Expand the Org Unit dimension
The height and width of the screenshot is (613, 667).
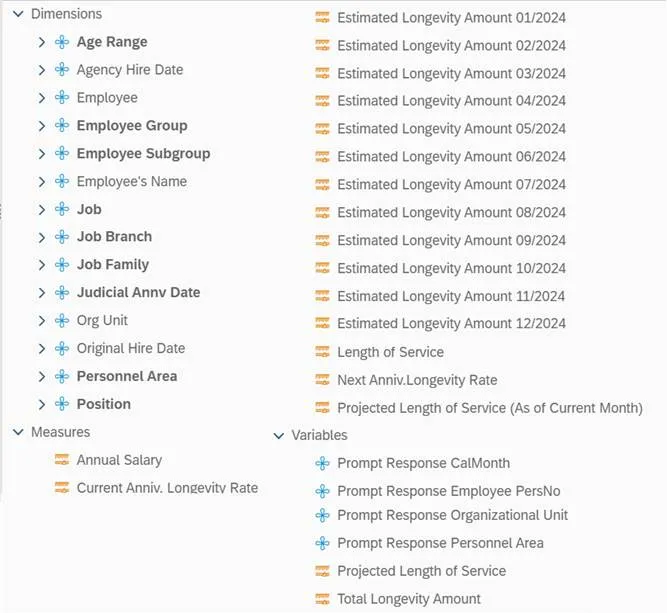(x=42, y=321)
